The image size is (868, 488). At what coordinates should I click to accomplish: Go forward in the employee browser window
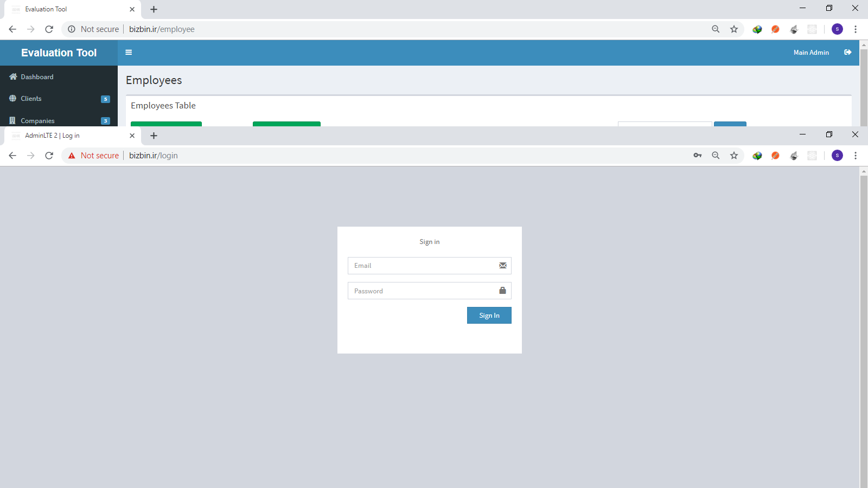(31, 29)
